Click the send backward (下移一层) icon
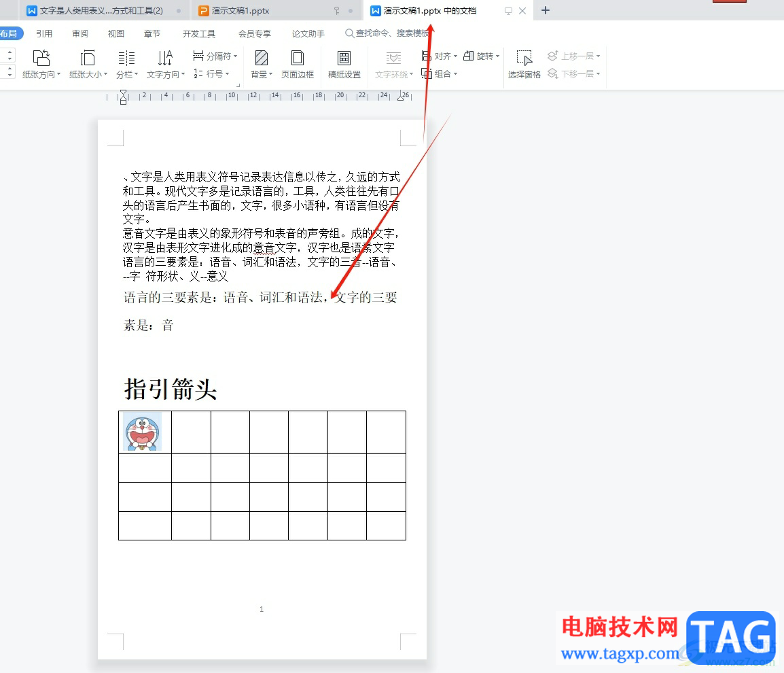Viewport: 784px width, 673px height. point(552,73)
